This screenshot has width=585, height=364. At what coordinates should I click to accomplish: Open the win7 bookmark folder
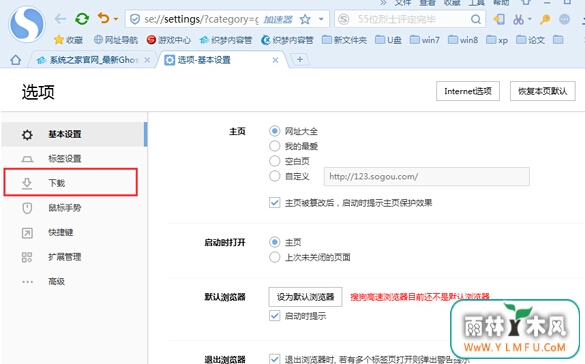coord(425,40)
